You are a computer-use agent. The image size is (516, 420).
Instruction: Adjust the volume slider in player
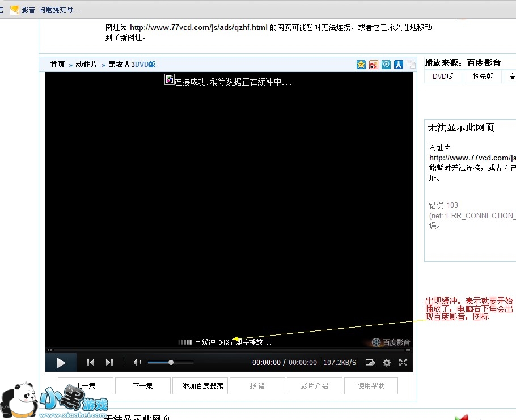click(x=171, y=363)
